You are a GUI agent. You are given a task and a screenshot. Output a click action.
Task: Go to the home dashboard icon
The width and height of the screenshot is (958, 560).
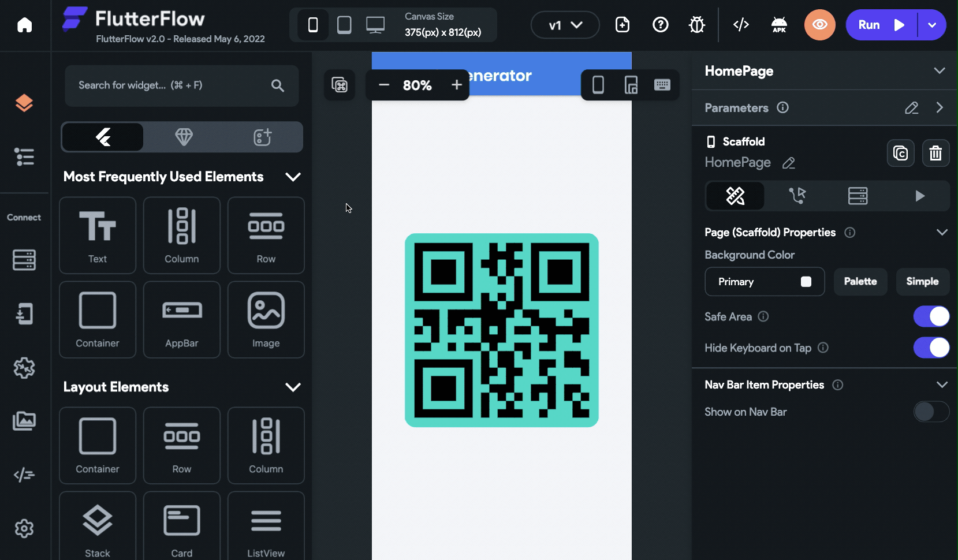pyautogui.click(x=24, y=25)
